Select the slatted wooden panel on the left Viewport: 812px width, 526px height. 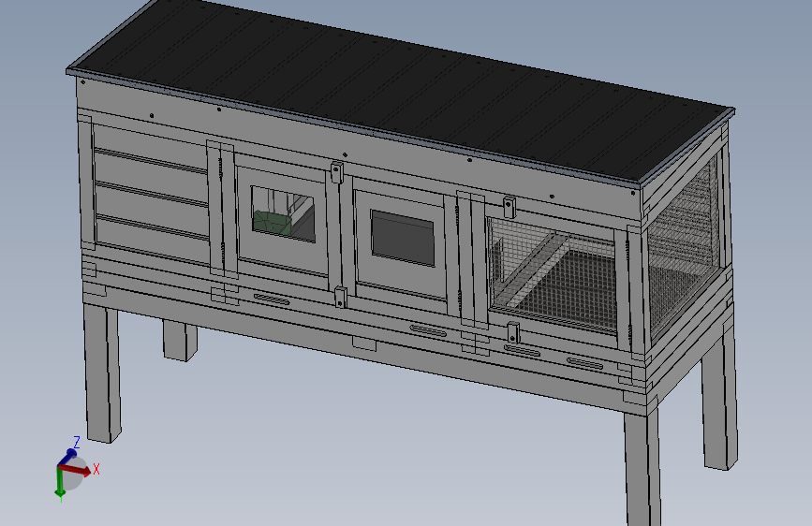151,194
